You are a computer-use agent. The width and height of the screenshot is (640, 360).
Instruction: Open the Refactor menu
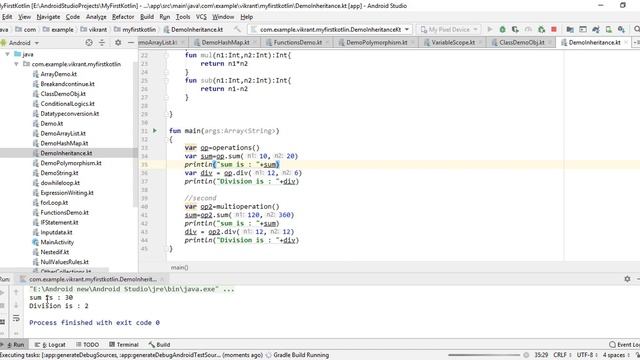pos(123,17)
